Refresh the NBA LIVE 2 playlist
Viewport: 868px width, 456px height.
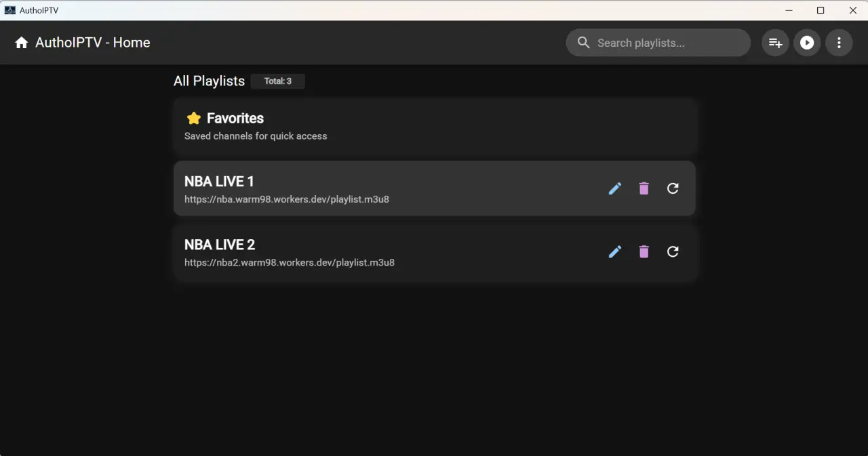click(673, 251)
